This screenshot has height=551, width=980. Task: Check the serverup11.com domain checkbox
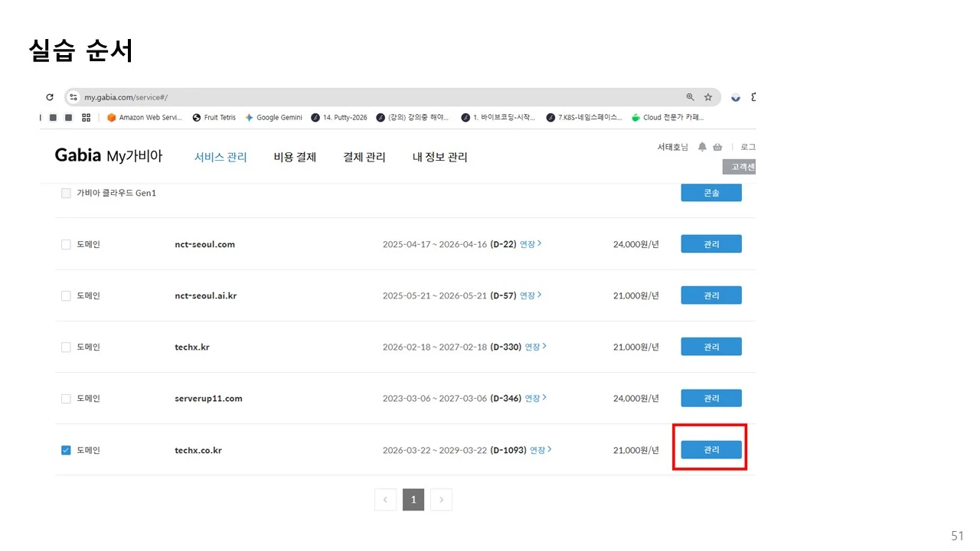click(x=66, y=398)
